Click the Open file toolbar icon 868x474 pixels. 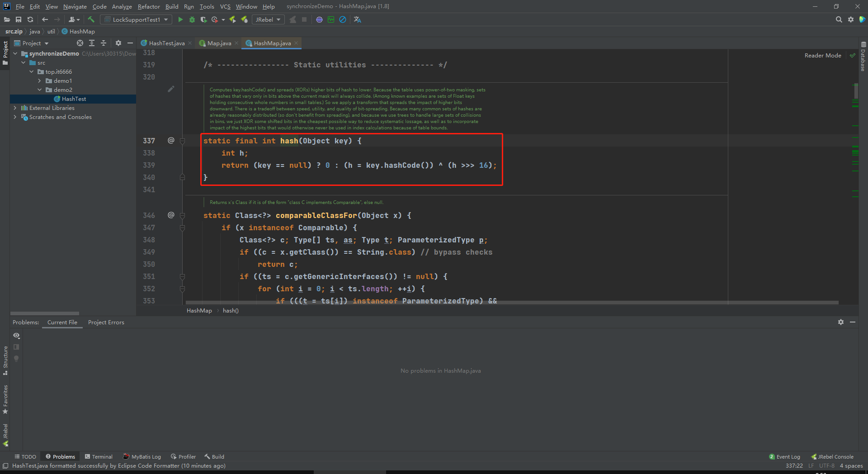pyautogui.click(x=7, y=19)
